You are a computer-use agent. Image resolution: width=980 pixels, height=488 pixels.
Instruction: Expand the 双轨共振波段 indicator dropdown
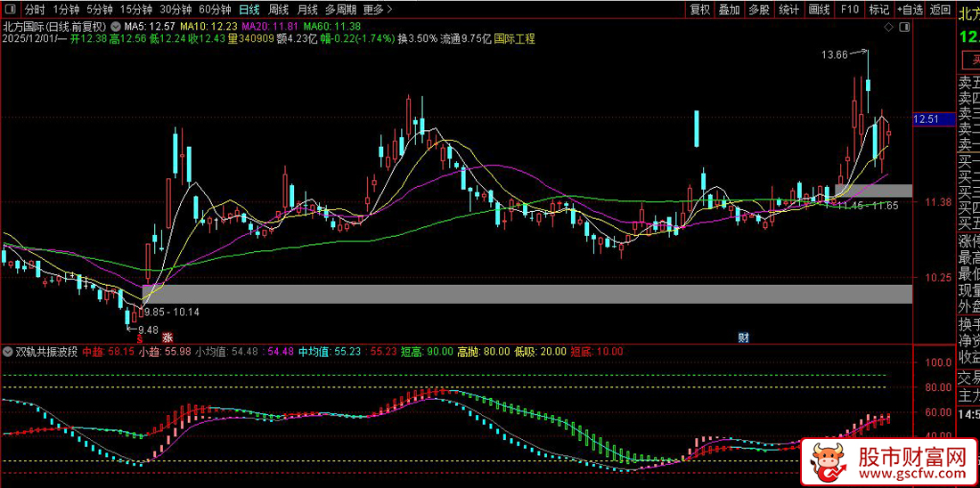pyautogui.click(x=9, y=352)
